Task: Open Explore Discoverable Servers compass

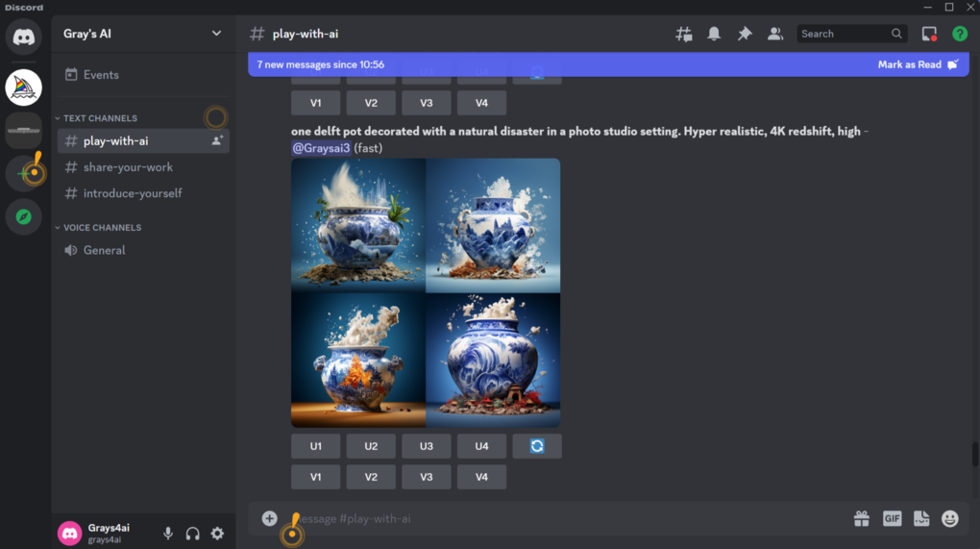Action: point(24,217)
